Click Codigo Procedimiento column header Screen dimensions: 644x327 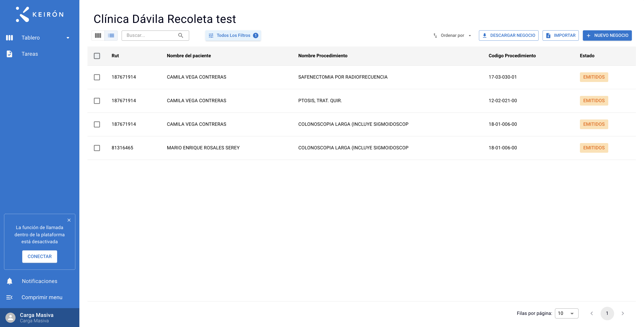pos(512,56)
